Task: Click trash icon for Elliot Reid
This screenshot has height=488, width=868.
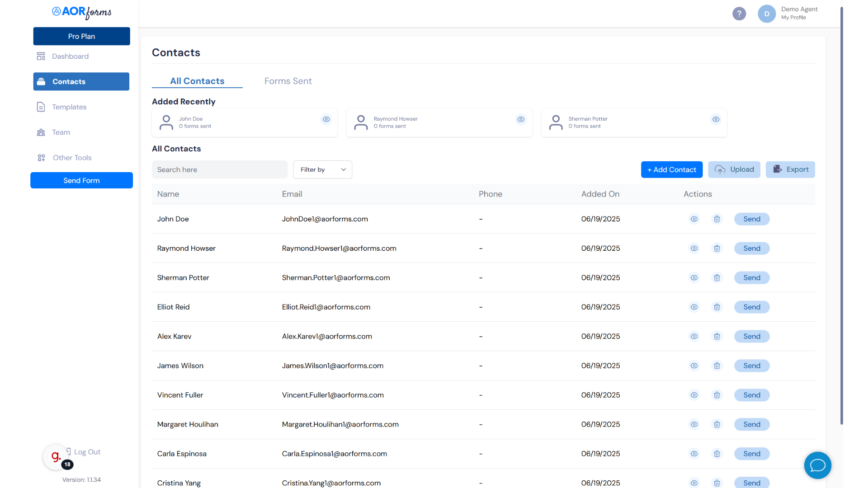Action: [x=717, y=307]
